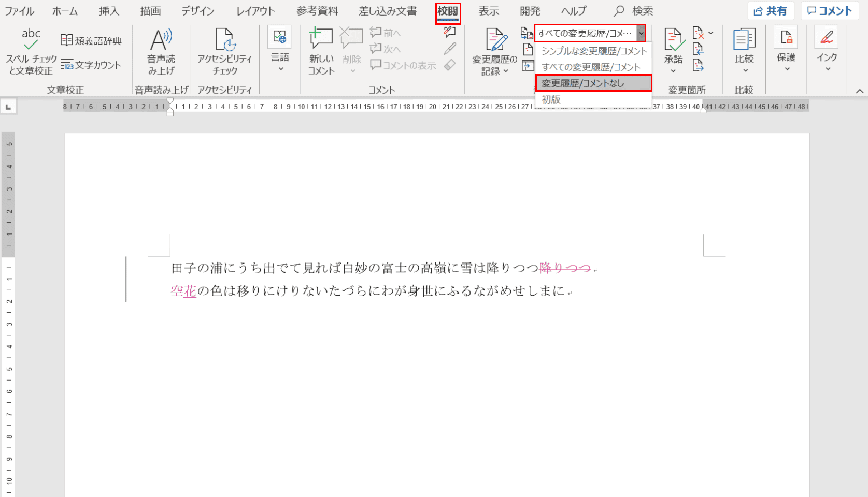Click the display-for-review icon left of combo box
This screenshot has height=497, width=868.
pos(527,33)
